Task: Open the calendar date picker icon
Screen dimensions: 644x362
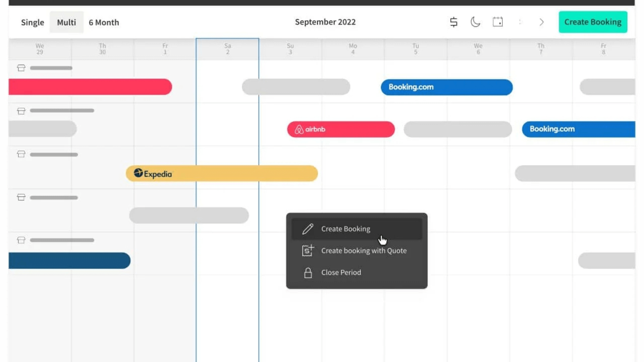Action: (x=497, y=22)
